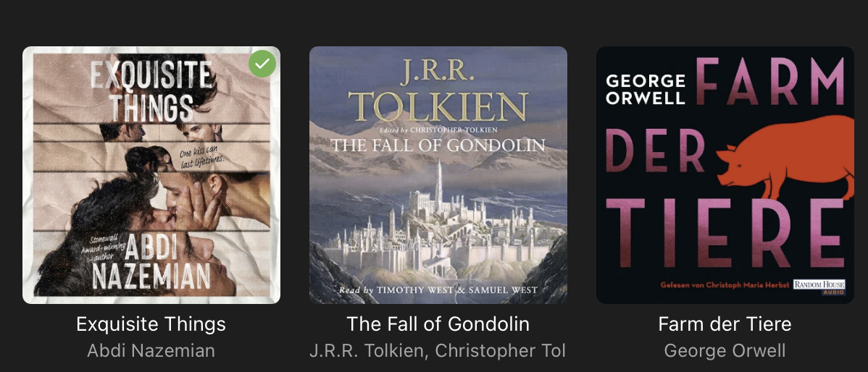Click the J.R.R. Tolkien, Christopher Tol author line
This screenshot has width=868, height=372.
click(x=438, y=351)
